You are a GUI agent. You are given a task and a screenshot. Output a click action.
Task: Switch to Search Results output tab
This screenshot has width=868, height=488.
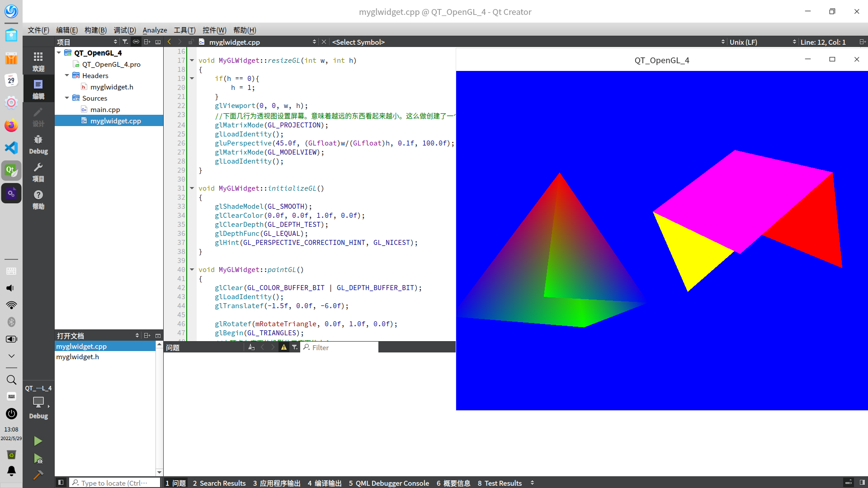(x=219, y=483)
